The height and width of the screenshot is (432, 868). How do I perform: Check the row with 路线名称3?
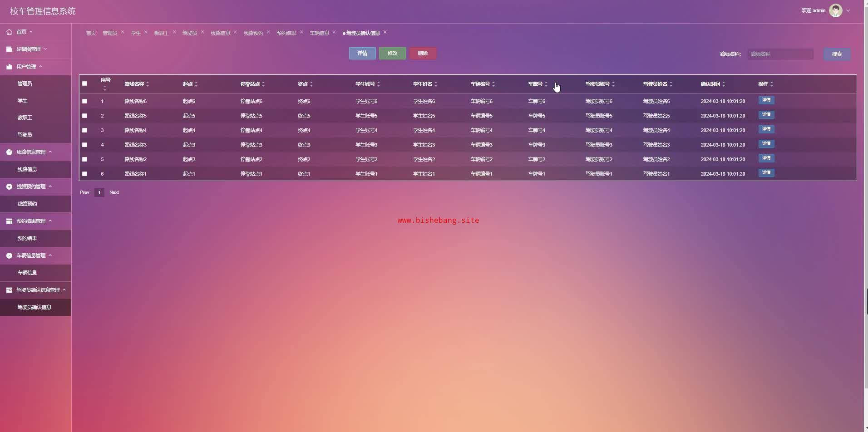(x=84, y=145)
